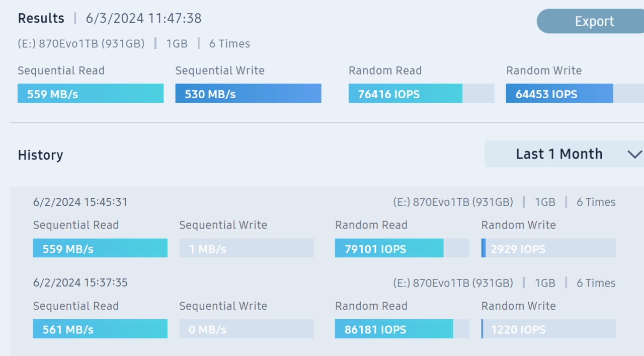This screenshot has height=356, width=644.
Task: Select the 2929 IOPS Random Write bar
Action: pos(548,248)
